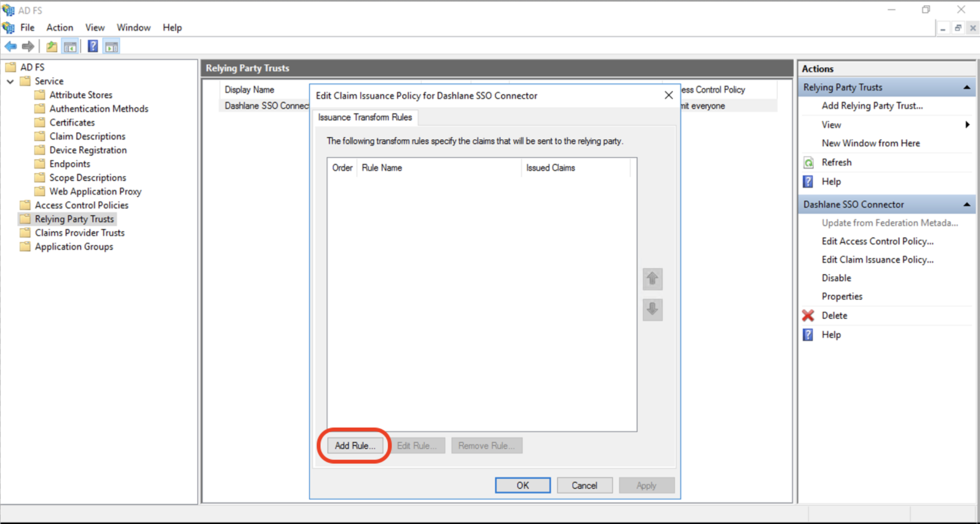Screen dimensions: 980x524
Task: Restore the inner MMC child window
Action: coord(958,28)
